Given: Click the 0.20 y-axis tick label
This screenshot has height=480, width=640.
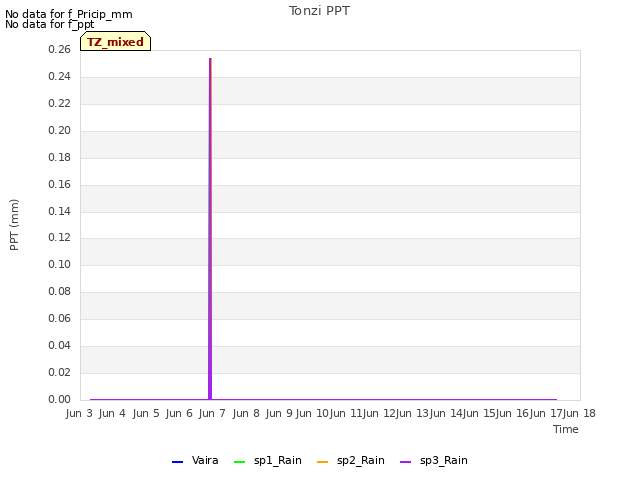Looking at the screenshot, I should tap(59, 131).
